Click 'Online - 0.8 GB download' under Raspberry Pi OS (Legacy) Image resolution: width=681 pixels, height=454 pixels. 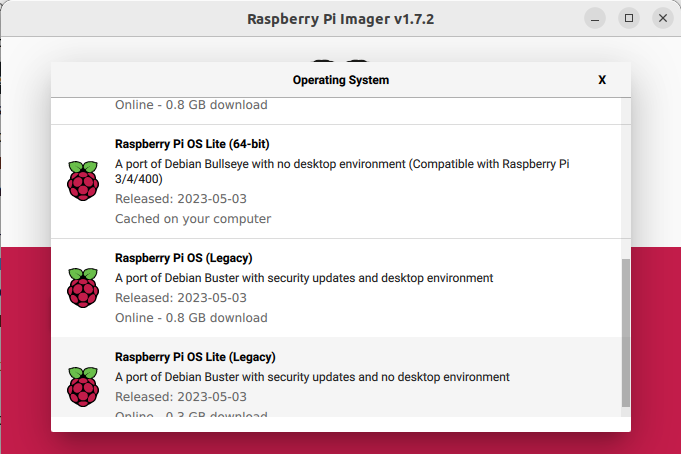191,318
